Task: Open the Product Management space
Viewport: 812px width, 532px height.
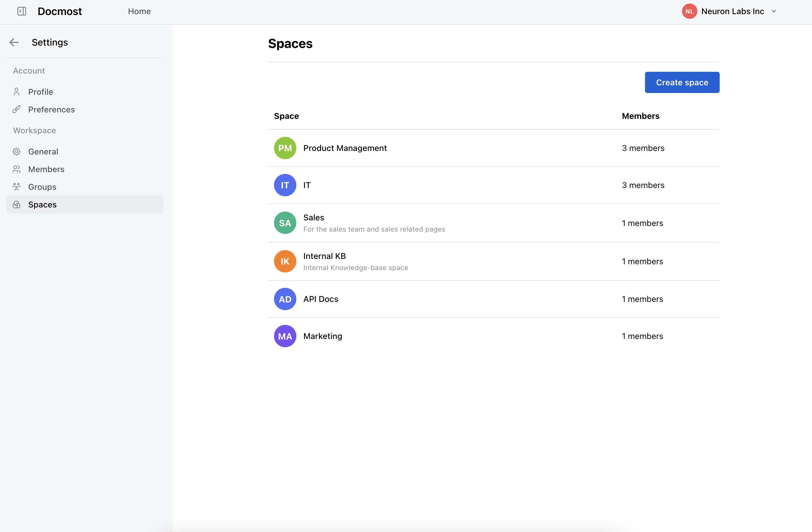Action: (494, 148)
